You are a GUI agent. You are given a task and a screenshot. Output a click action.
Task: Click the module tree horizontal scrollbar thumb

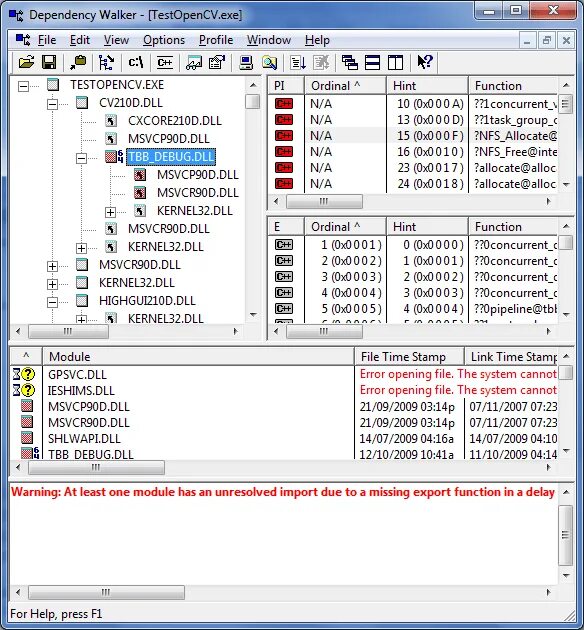[x=68, y=331]
